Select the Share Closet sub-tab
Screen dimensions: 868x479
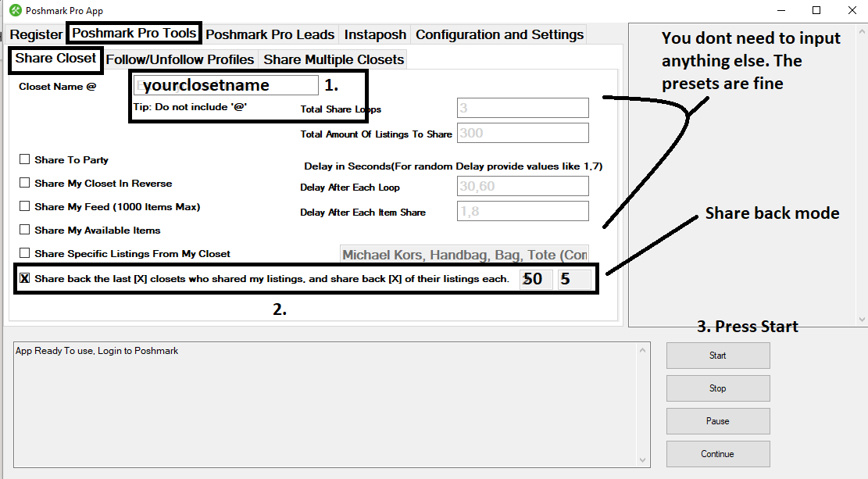[55, 59]
